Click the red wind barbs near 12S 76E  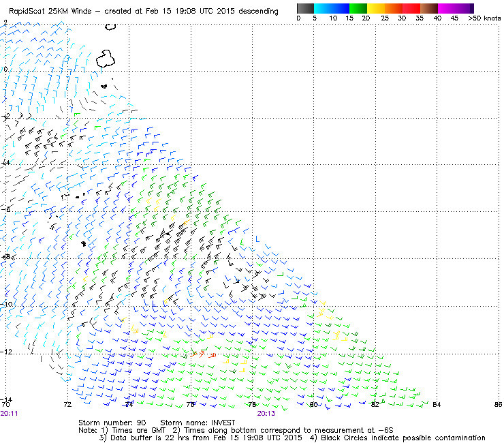(x=203, y=354)
